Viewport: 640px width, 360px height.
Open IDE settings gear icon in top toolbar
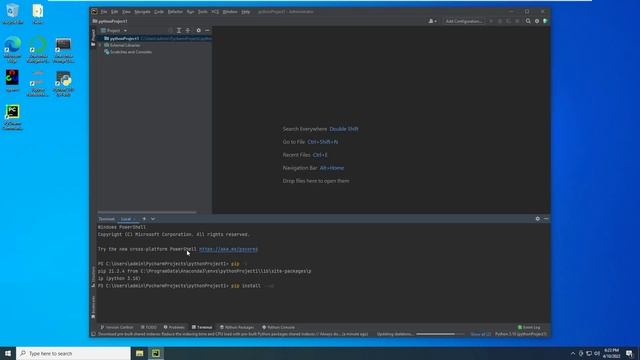point(537,21)
